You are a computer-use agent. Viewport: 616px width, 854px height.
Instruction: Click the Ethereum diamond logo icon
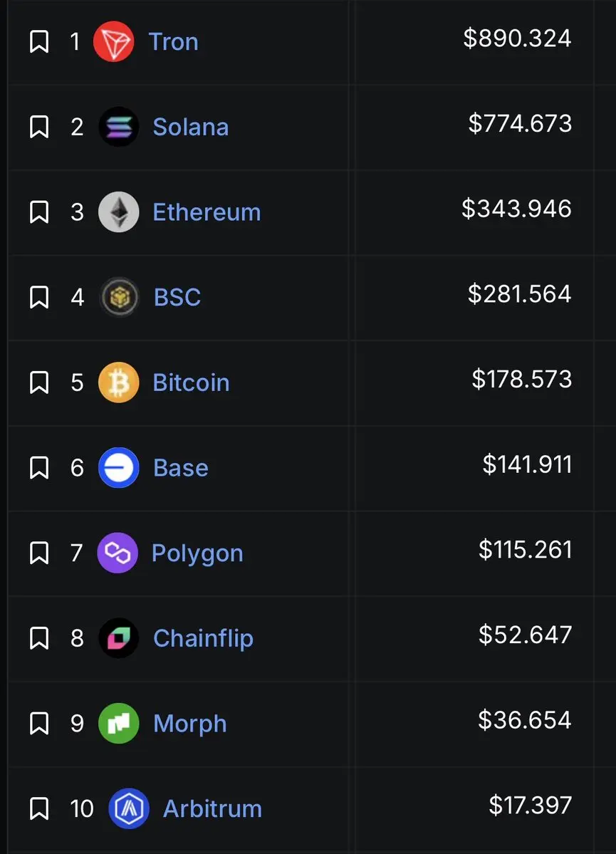(118, 212)
